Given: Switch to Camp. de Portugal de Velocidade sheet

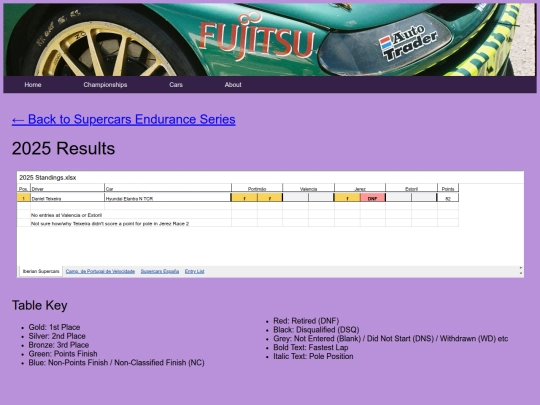Looking at the screenshot, I should point(100,271).
